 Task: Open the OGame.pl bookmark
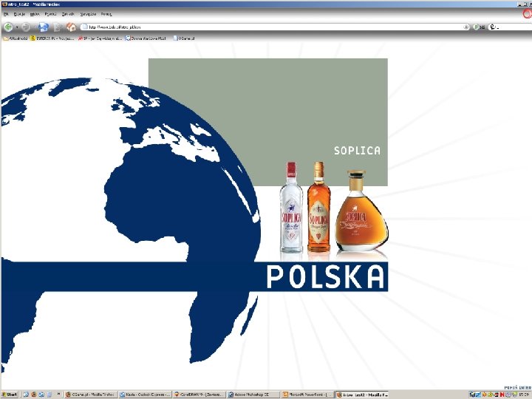(184, 38)
